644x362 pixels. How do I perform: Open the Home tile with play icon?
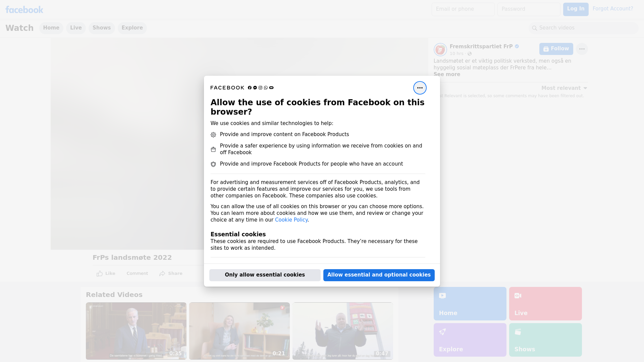pos(470,303)
